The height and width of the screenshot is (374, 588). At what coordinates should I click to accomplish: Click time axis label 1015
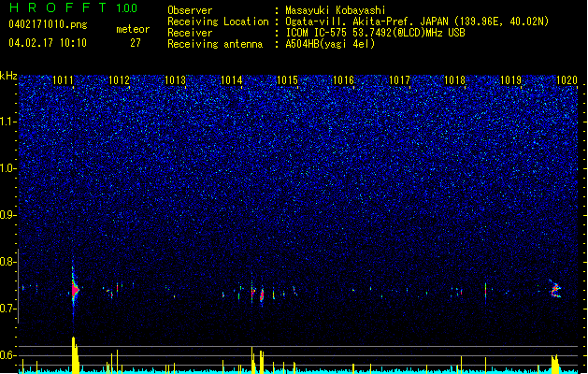pos(287,80)
